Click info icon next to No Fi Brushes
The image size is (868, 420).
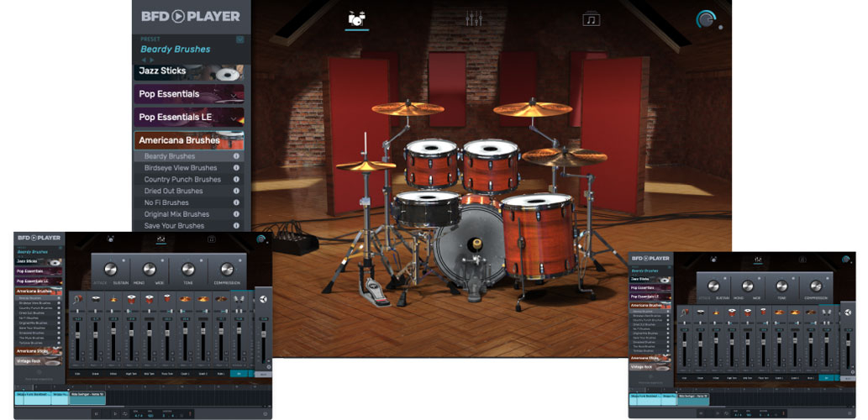pyautogui.click(x=236, y=202)
